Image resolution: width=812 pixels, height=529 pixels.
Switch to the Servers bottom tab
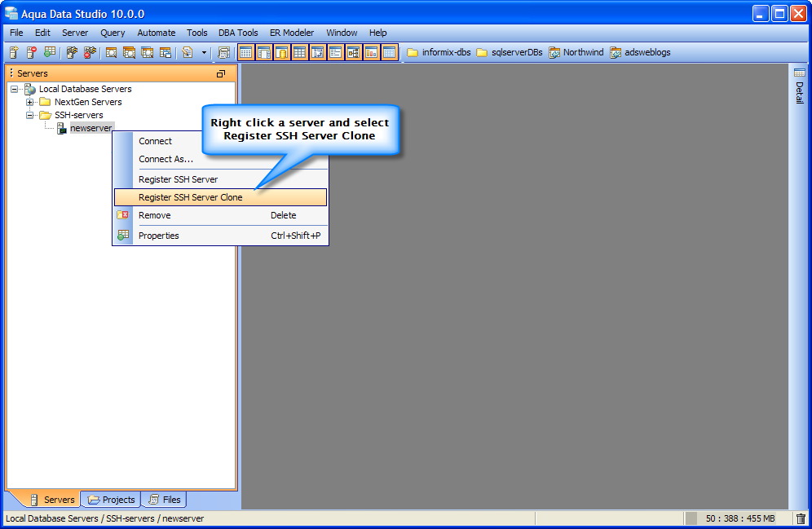click(x=52, y=500)
